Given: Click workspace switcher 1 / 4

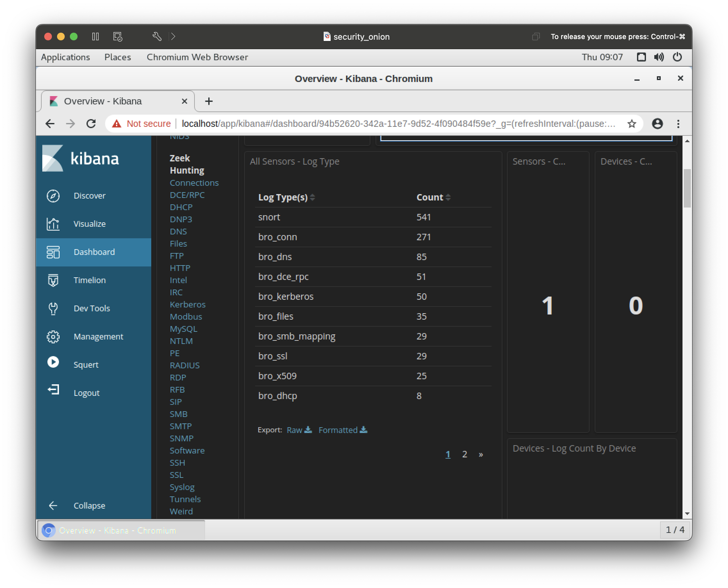Looking at the screenshot, I should tap(675, 530).
